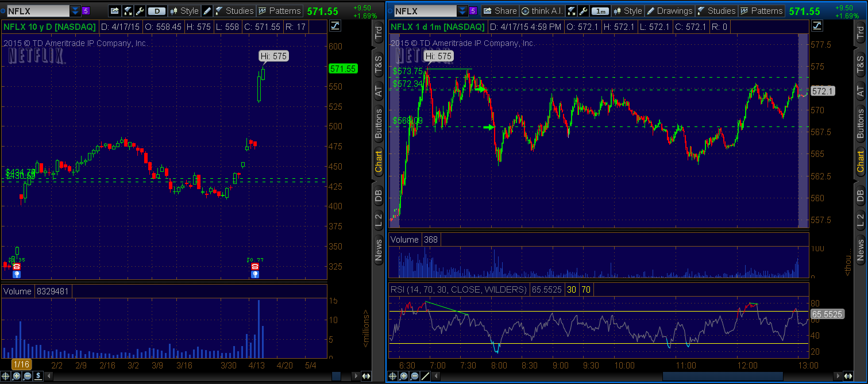Click the purple link color box left chart

pyautogui.click(x=86, y=11)
